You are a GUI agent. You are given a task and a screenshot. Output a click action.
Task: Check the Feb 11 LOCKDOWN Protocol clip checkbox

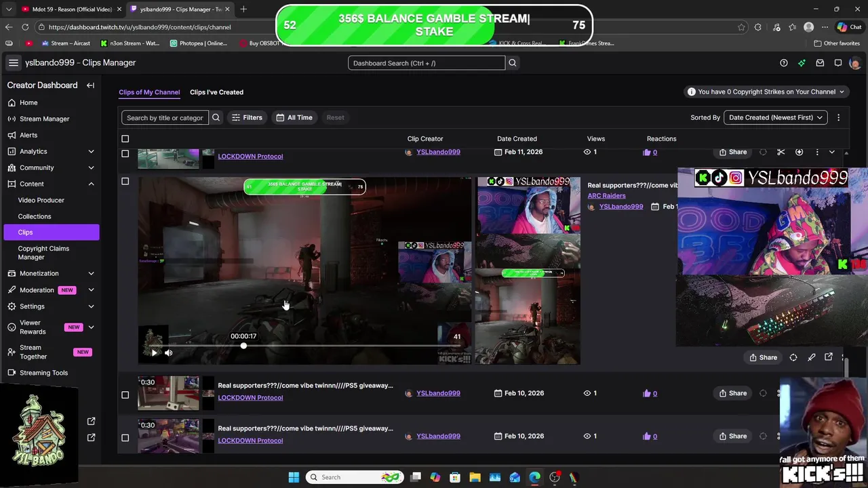point(125,153)
